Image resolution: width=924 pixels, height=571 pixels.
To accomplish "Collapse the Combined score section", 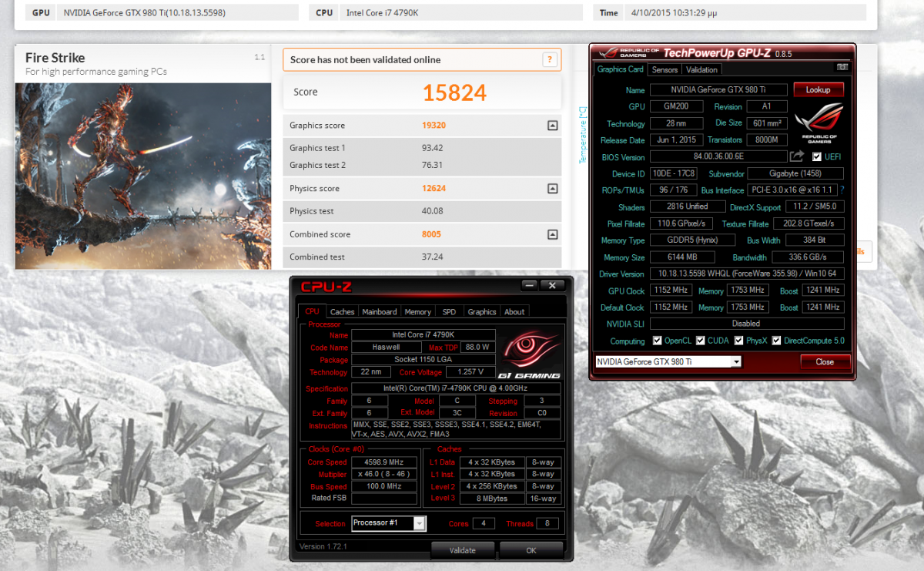I will [552, 235].
